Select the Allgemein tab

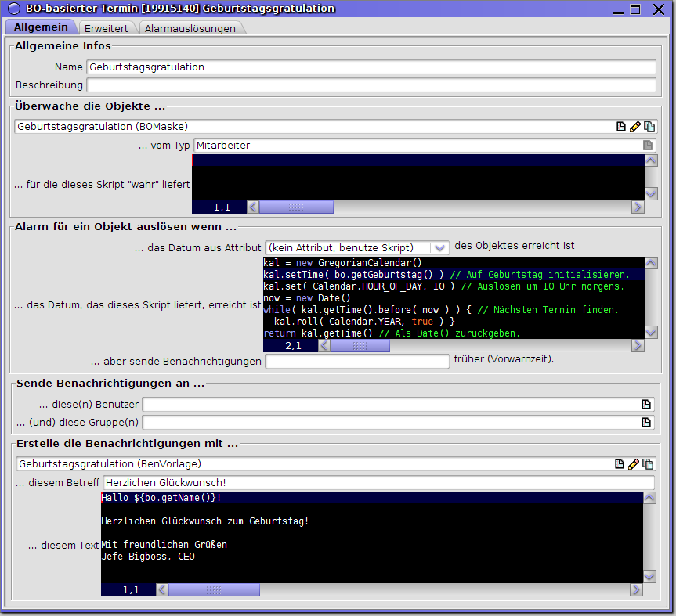coord(41,27)
